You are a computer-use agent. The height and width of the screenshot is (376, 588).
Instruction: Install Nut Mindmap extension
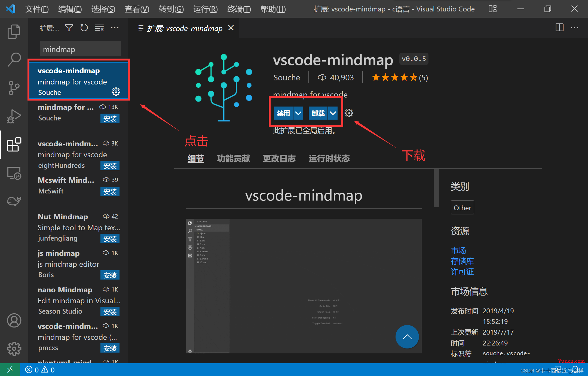110,239
